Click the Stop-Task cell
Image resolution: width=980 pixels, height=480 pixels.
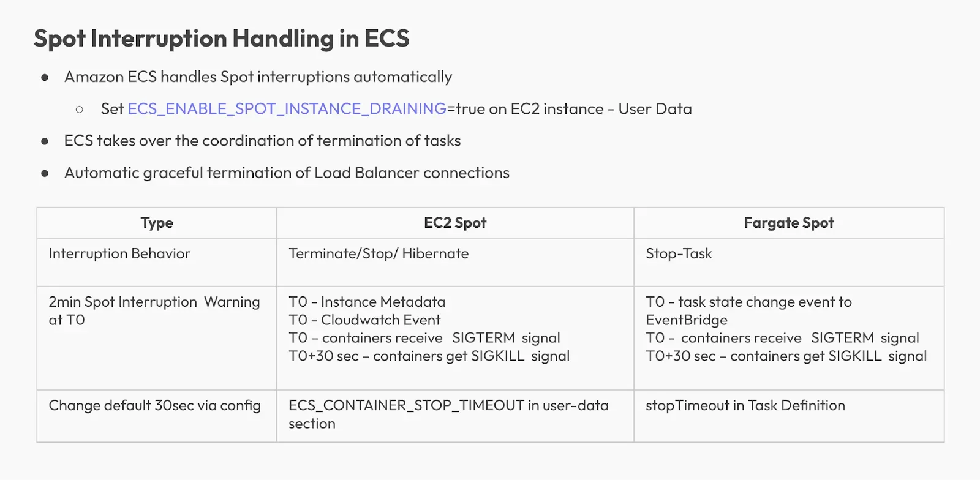[x=679, y=253]
